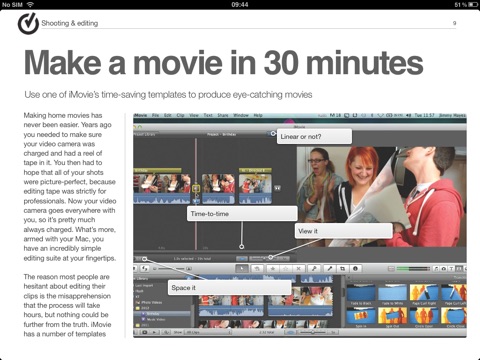This screenshot has height=360, width=480.
Task: Click the battery indicator in iPad status bar
Action: pos(473,5)
